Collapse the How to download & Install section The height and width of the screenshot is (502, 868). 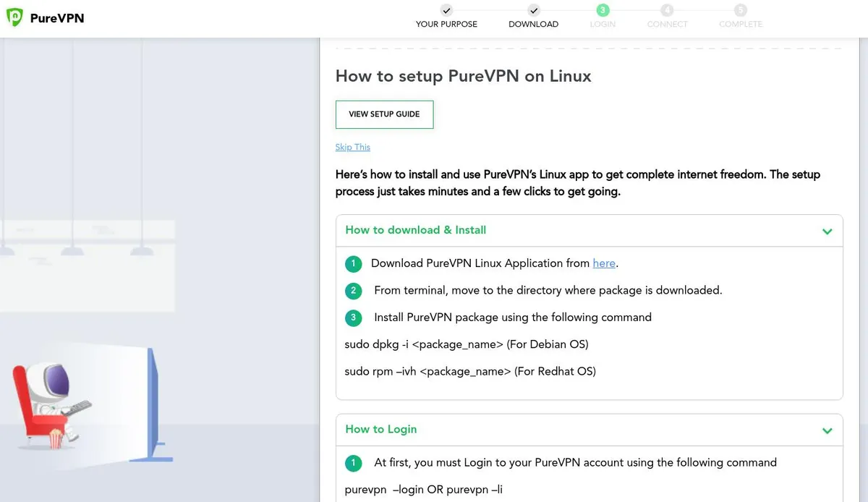pos(827,231)
